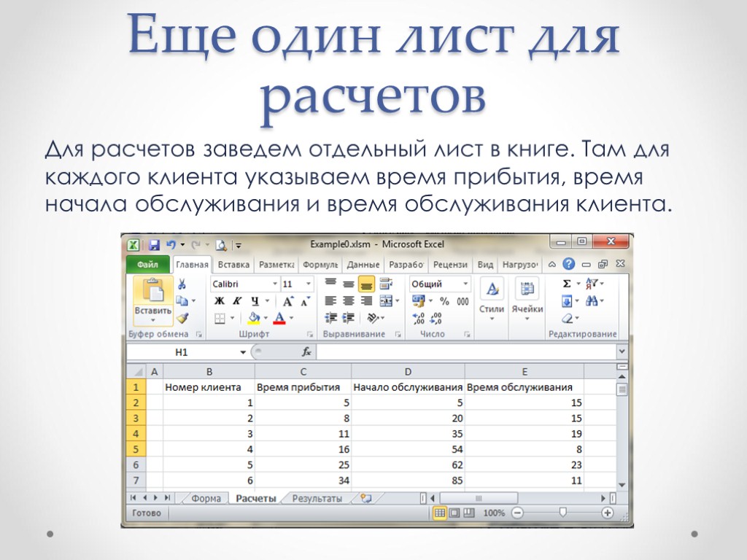Click the zoom slider handle
747x560 pixels.
562,513
